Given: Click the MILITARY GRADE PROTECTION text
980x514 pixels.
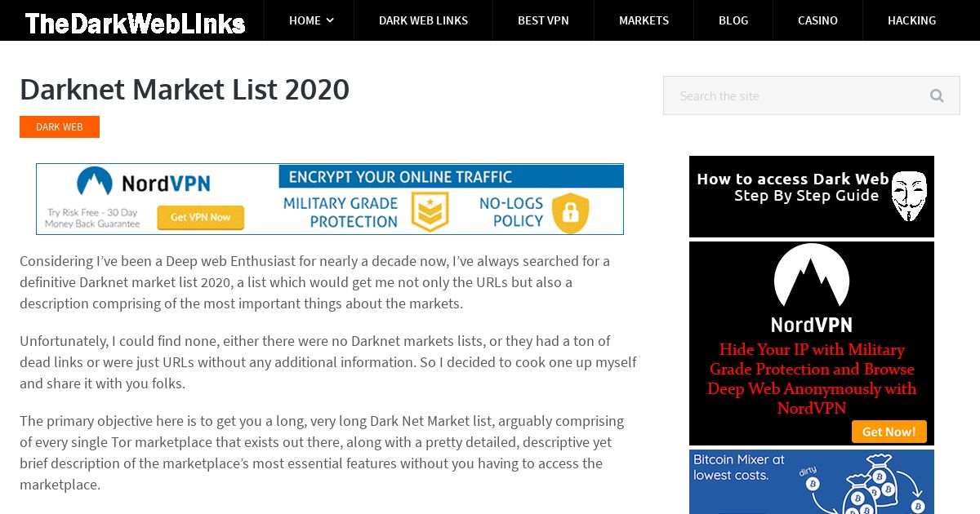Looking at the screenshot, I should pyautogui.click(x=341, y=212).
